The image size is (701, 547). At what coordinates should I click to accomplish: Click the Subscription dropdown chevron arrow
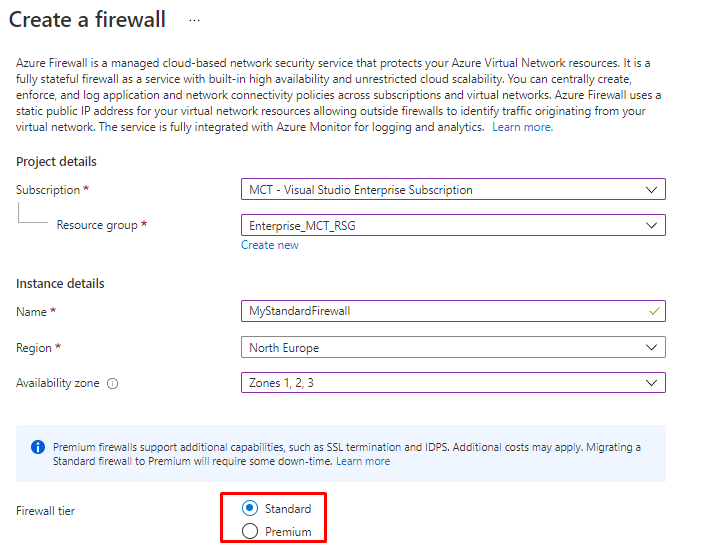(x=652, y=189)
